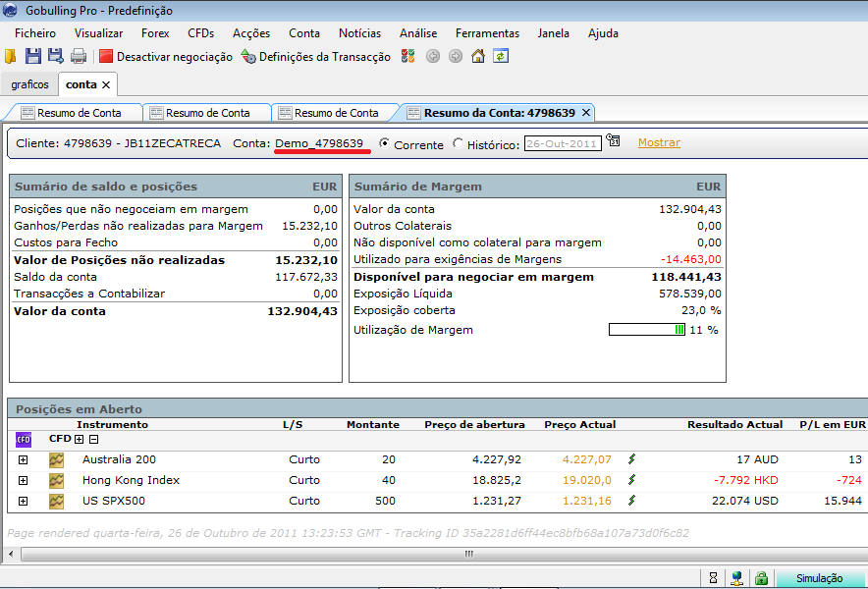Click the Desactivar negociação button label
The width and height of the screenshot is (868, 589).
point(175,57)
